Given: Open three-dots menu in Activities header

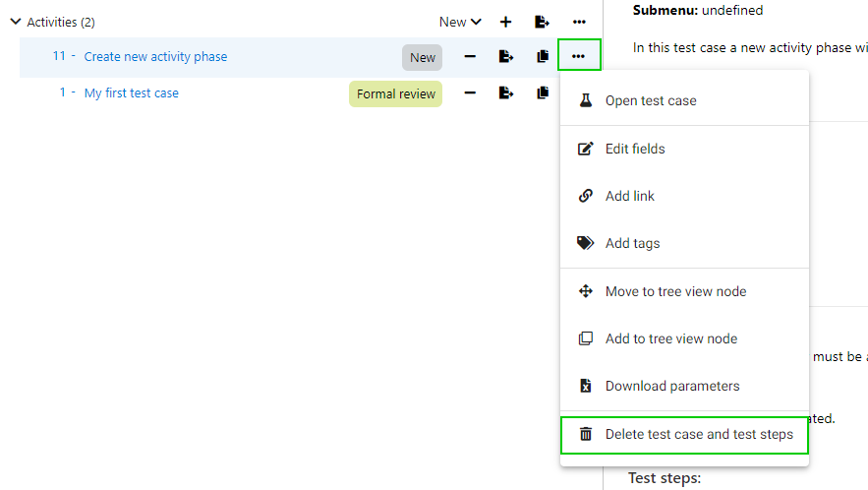Looking at the screenshot, I should coord(579,22).
